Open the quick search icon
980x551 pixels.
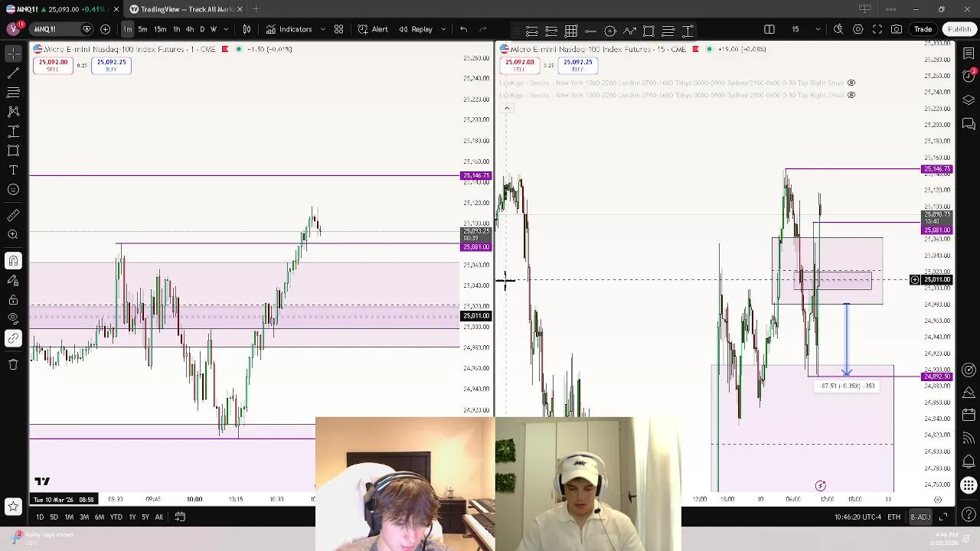tap(839, 29)
